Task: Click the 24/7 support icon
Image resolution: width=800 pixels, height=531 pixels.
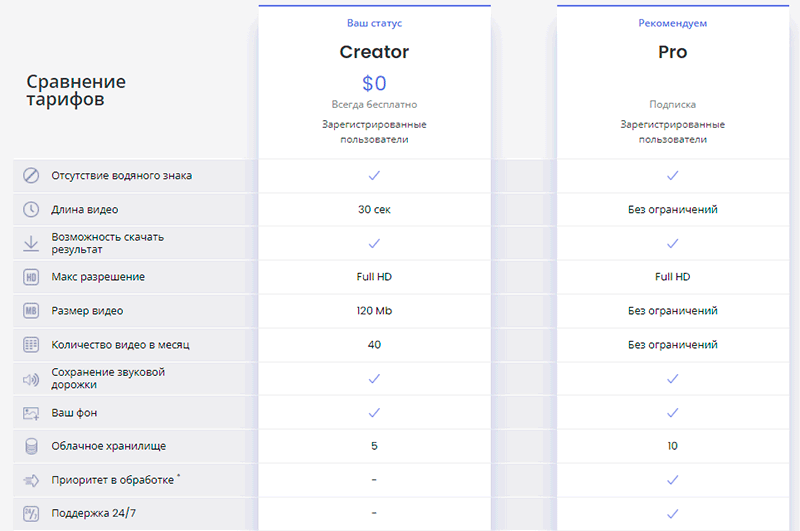Action: (31, 514)
